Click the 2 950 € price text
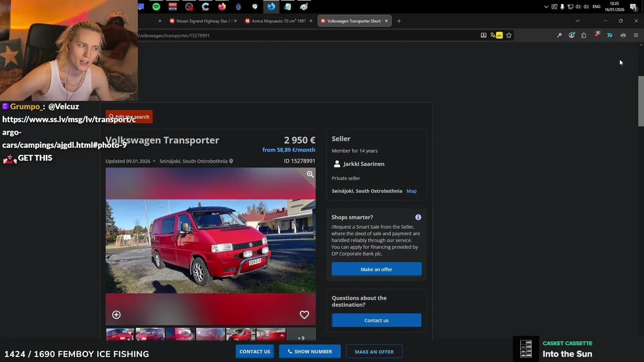 pyautogui.click(x=299, y=140)
